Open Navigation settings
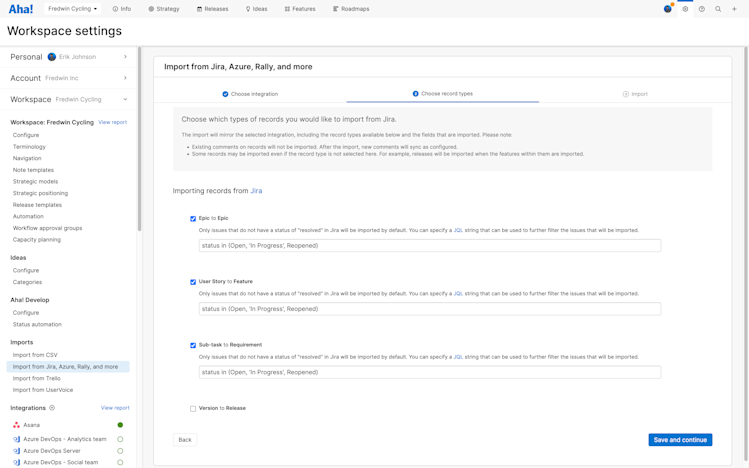The image size is (749, 468). [27, 158]
